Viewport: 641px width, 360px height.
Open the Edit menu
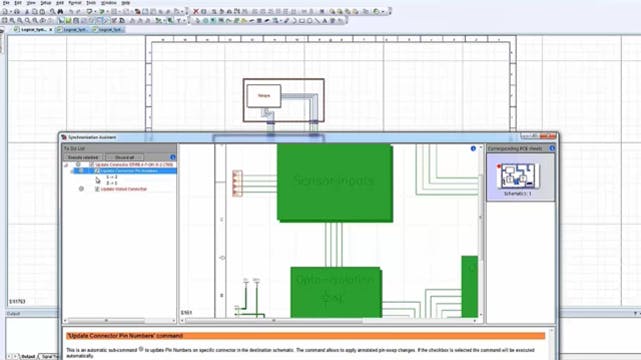pos(18,3)
